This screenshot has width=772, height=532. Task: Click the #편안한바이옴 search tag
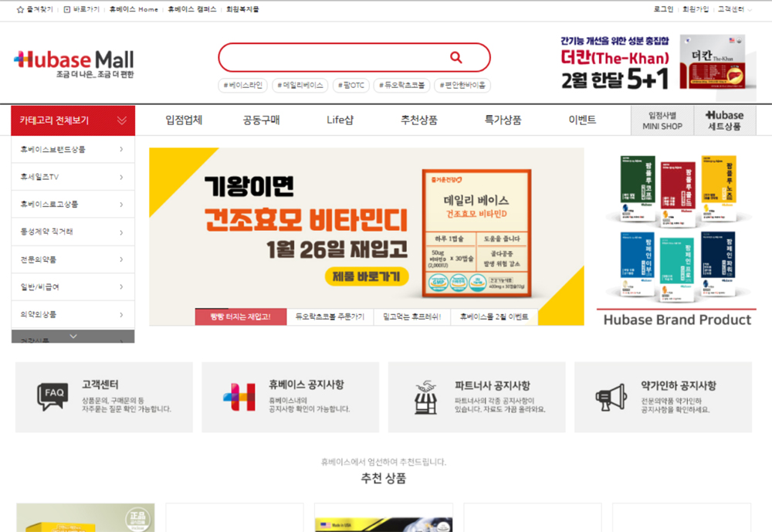[x=462, y=85]
